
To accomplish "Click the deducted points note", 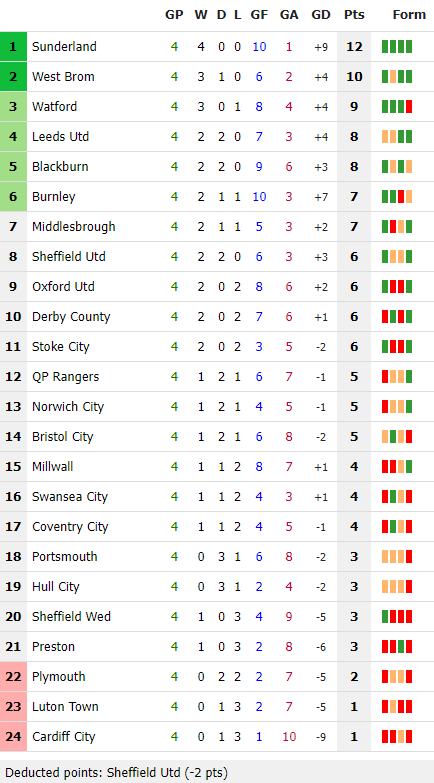I will click(116, 773).
